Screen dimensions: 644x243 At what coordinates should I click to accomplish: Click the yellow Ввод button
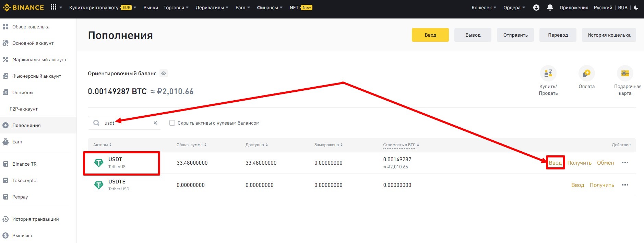[x=430, y=35]
